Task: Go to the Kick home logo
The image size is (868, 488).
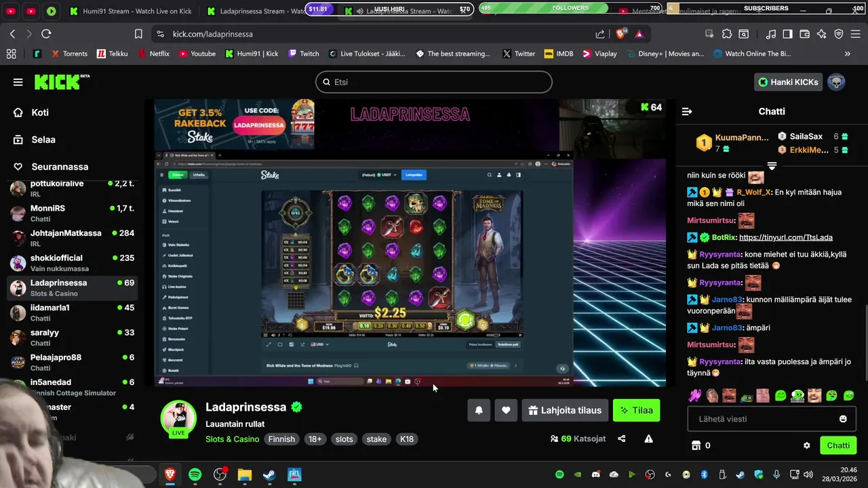Action: tap(62, 81)
